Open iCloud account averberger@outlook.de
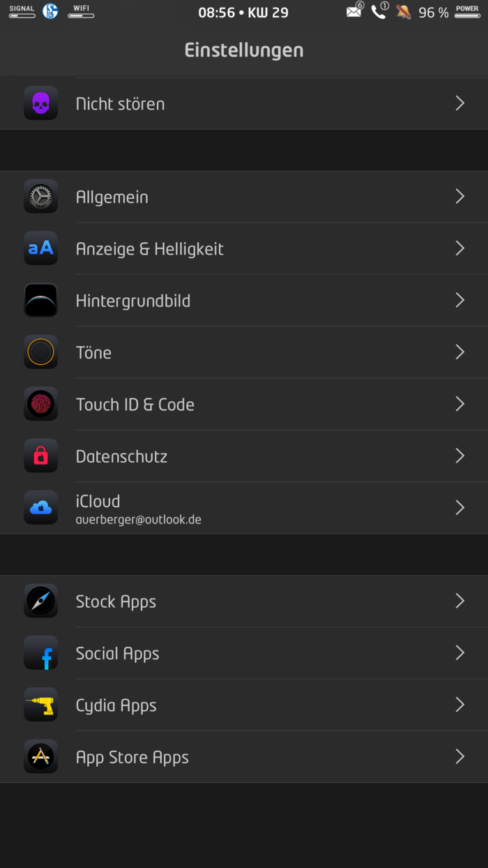This screenshot has height=868, width=488. click(x=138, y=509)
